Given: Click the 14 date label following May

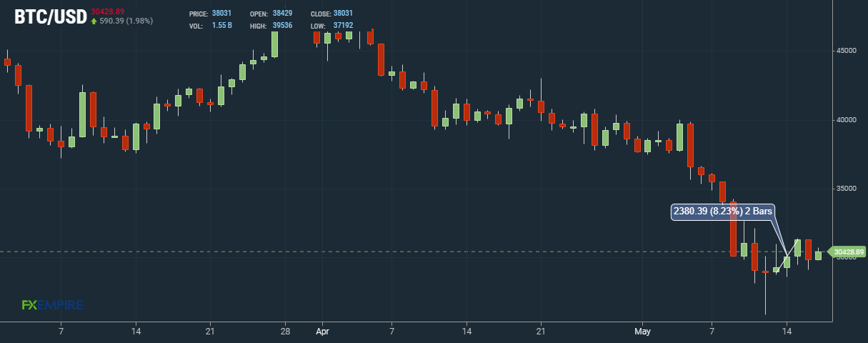Looking at the screenshot, I should pos(787,332).
